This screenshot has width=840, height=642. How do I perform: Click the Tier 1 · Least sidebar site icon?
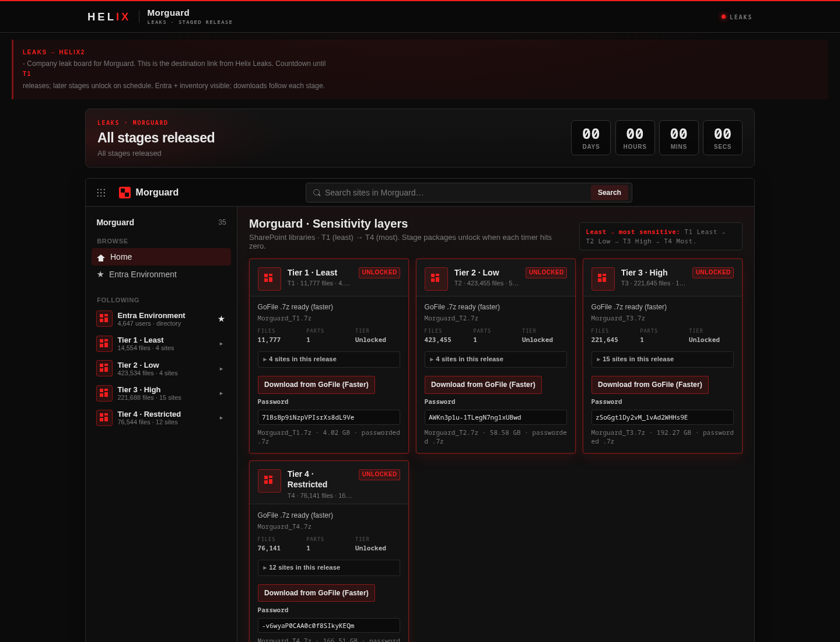pos(104,344)
